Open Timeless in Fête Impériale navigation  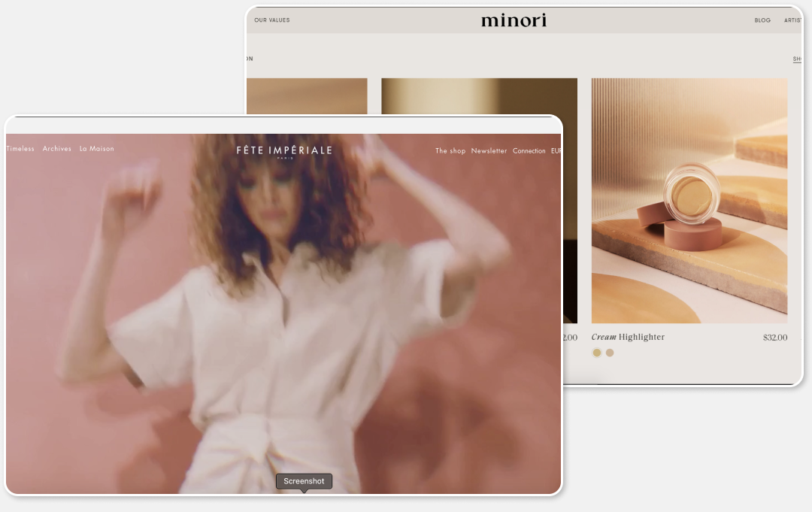(x=20, y=149)
